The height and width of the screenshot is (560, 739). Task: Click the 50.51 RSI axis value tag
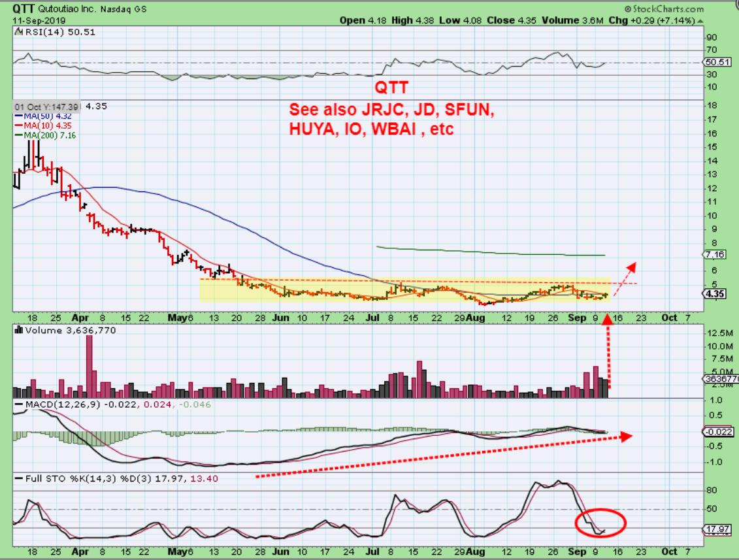click(717, 62)
